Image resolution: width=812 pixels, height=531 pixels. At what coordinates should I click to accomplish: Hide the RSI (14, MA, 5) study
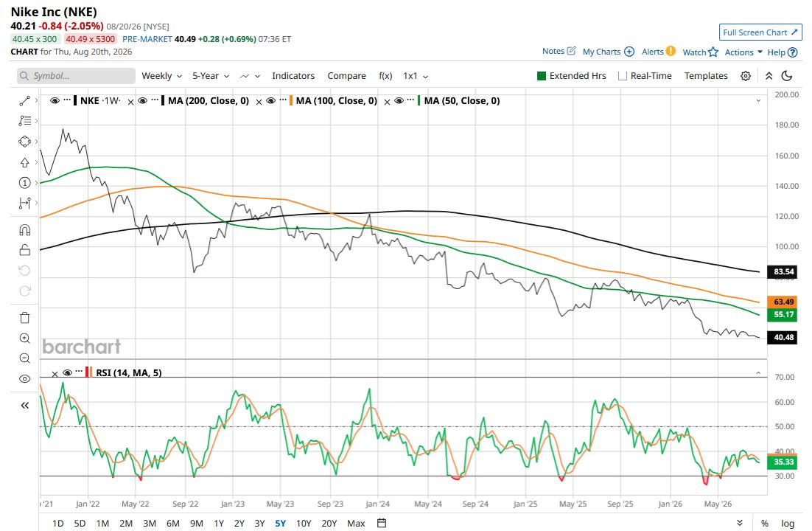point(67,373)
